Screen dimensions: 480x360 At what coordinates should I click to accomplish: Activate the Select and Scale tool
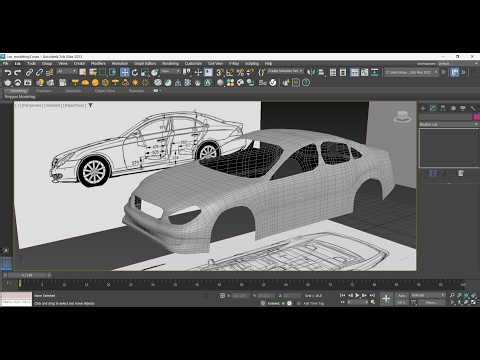pyautogui.click(x=144, y=72)
